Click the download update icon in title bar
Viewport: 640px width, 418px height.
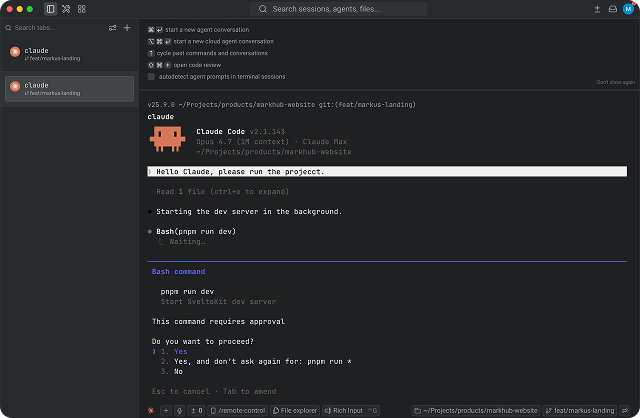597,9
